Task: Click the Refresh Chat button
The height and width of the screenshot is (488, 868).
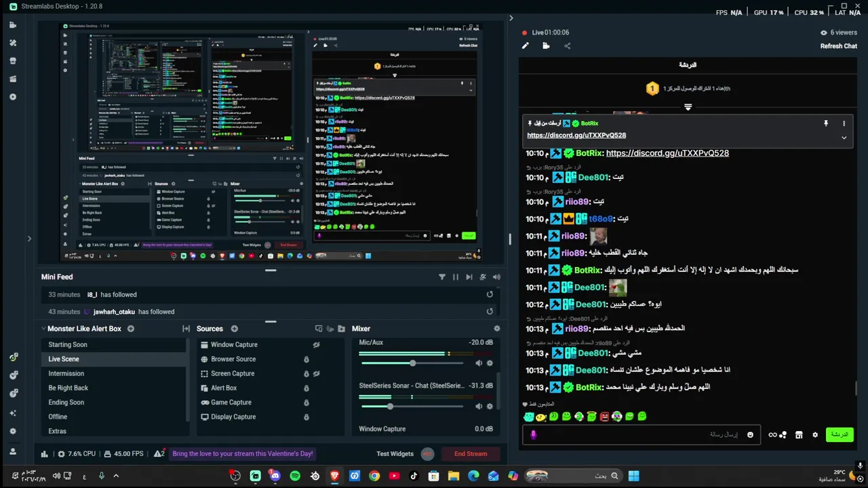Action: tap(839, 46)
